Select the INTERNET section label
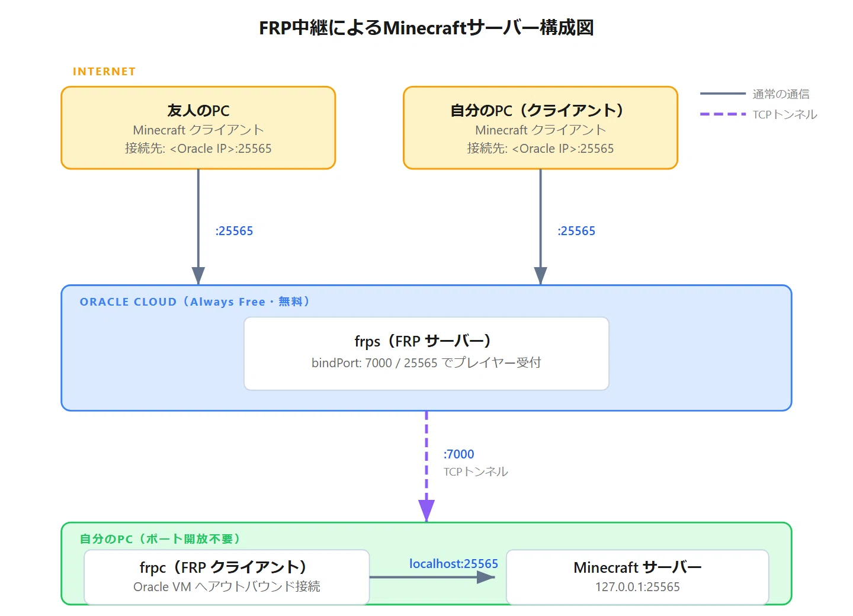Image resolution: width=853 pixels, height=616 pixels. click(x=104, y=72)
